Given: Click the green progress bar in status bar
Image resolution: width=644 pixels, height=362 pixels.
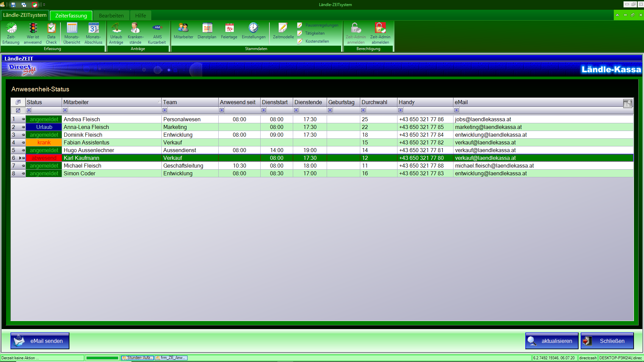Looking at the screenshot, I should click(x=102, y=358).
